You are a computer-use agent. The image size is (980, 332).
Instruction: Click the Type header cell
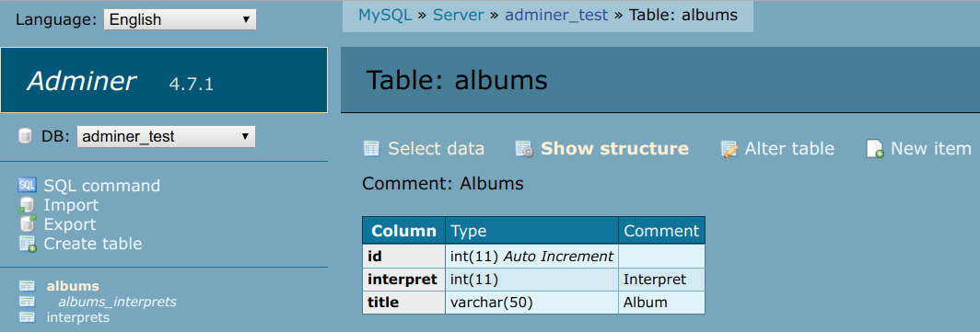point(531,230)
